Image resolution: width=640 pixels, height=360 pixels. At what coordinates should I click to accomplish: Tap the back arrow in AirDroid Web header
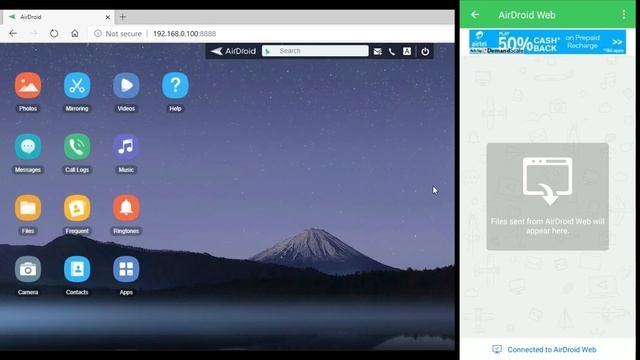click(475, 15)
